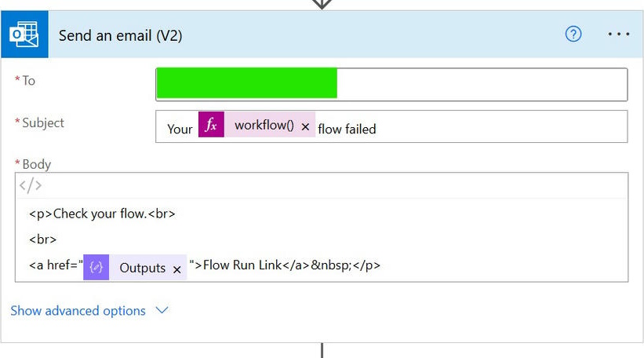The width and height of the screenshot is (644, 358).
Task: Toggle the Body code view icon
Action: [31, 186]
